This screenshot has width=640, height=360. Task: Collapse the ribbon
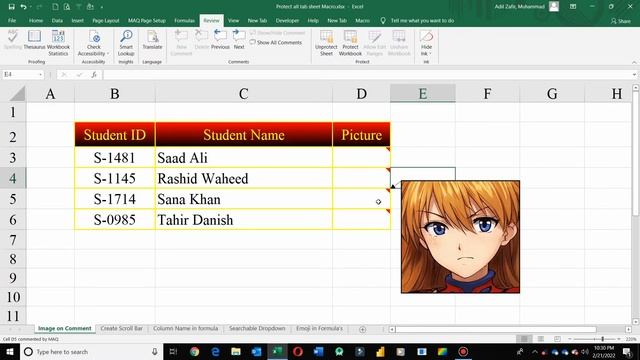[x=634, y=62]
